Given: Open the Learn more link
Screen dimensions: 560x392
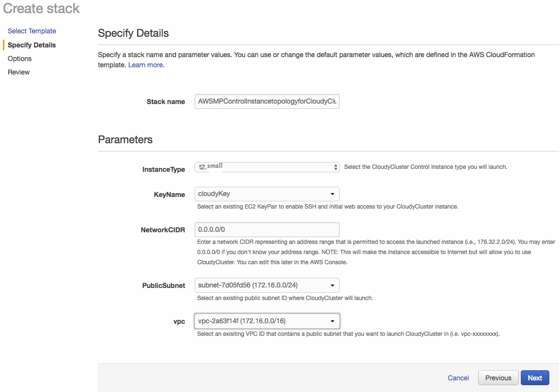Looking at the screenshot, I should coord(146,65).
